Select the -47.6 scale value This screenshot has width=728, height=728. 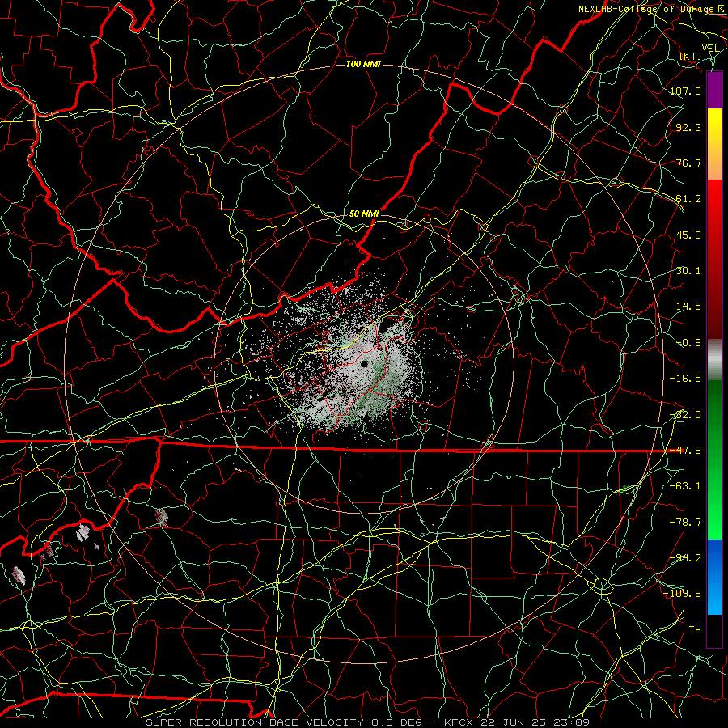[x=685, y=451]
